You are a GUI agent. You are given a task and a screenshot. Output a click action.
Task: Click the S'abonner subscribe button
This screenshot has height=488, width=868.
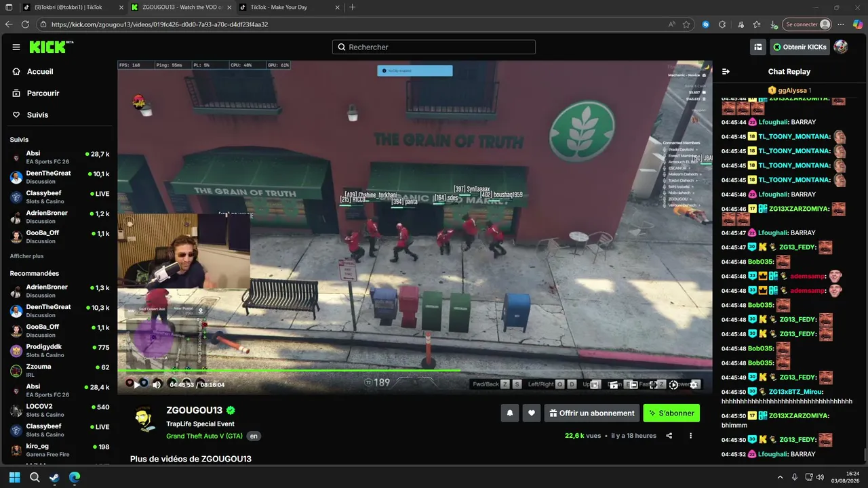pos(671,413)
